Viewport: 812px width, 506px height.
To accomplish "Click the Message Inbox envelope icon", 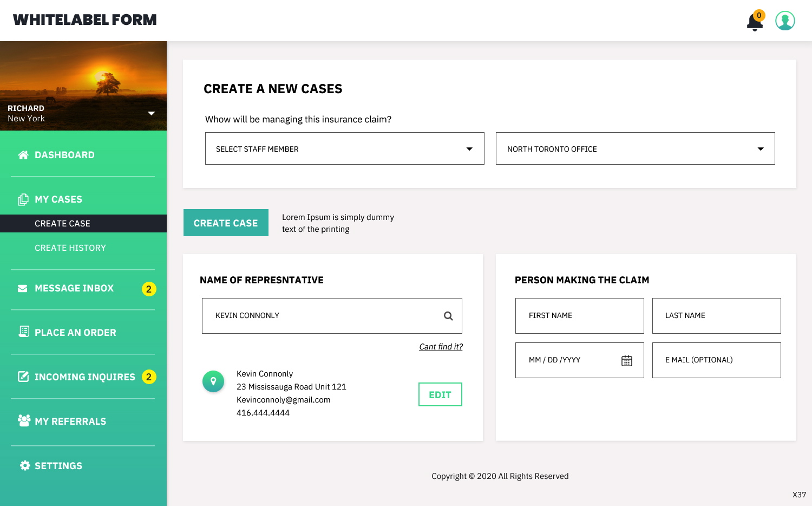I will pos(23,288).
